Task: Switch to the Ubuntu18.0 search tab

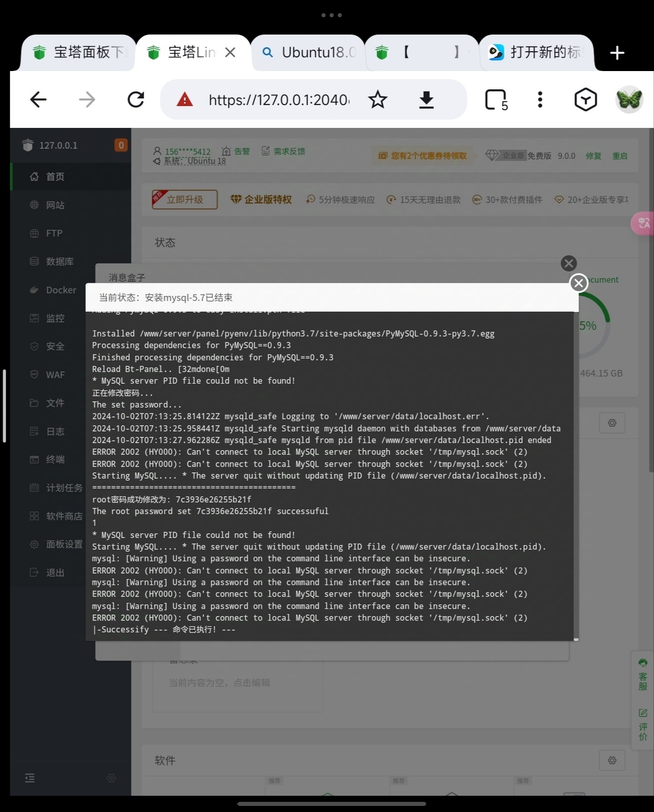Action: 308,52
